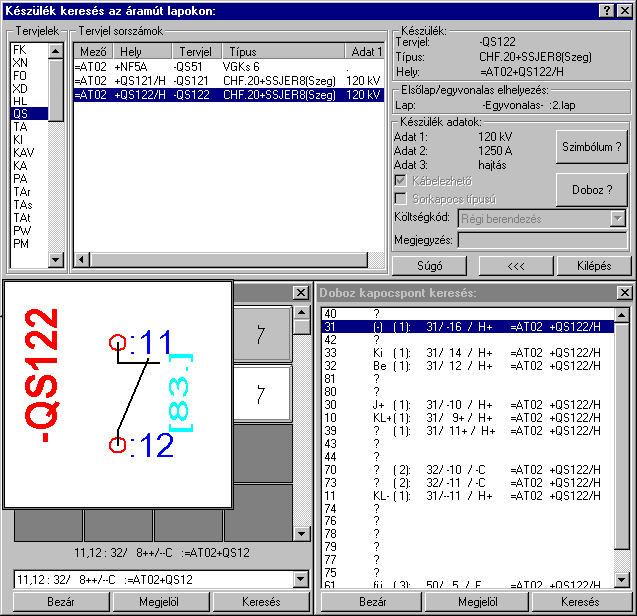Toggle the Kábelezhető checkbox
The image size is (637, 616).
(401, 181)
